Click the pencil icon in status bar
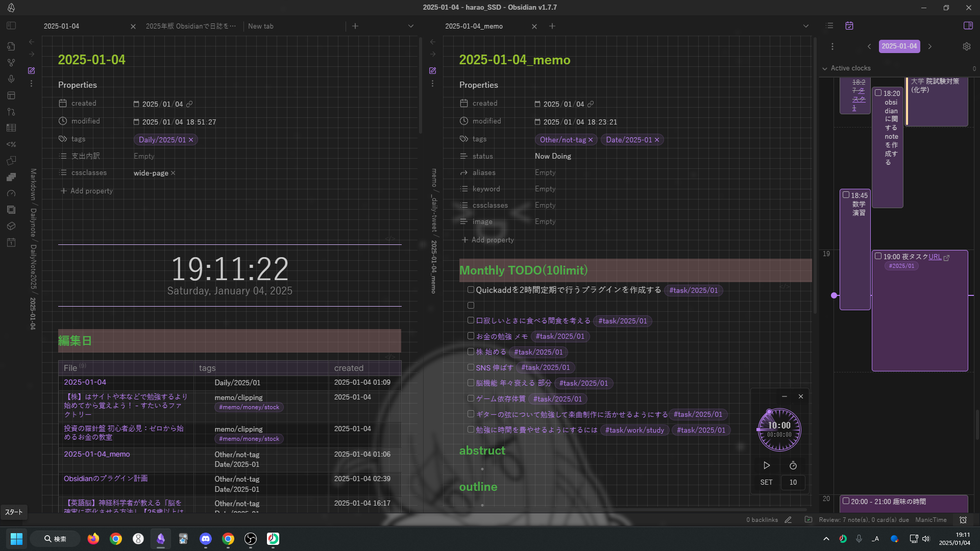This screenshot has width=980, height=551. (788, 520)
